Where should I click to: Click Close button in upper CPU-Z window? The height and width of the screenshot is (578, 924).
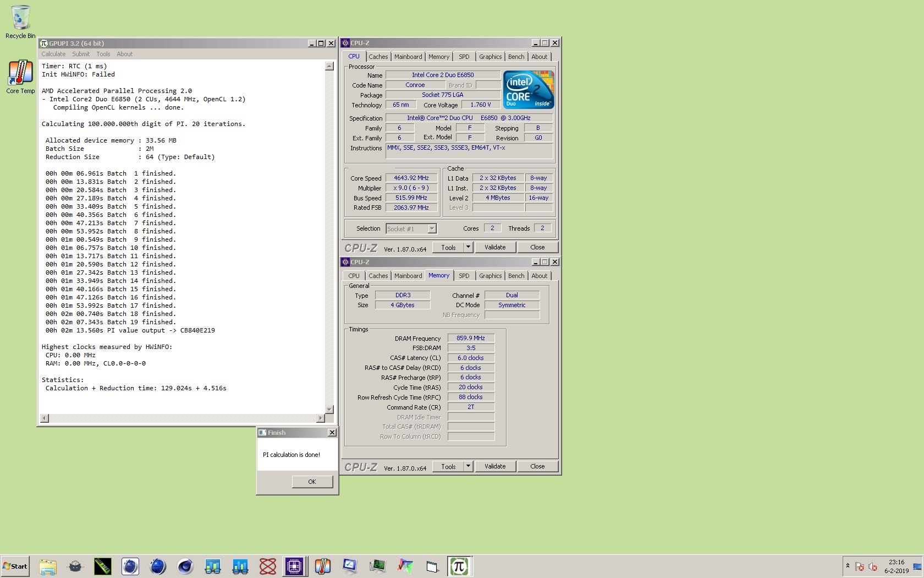tap(537, 247)
